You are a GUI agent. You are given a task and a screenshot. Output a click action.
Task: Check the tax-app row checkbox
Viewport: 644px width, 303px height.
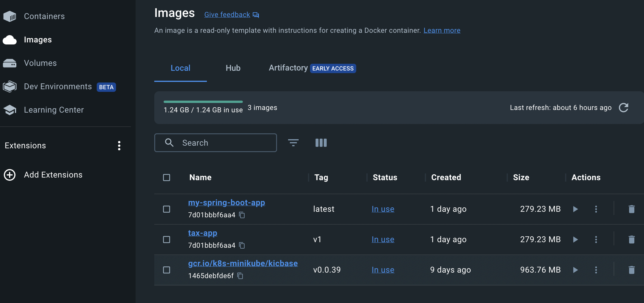click(167, 240)
